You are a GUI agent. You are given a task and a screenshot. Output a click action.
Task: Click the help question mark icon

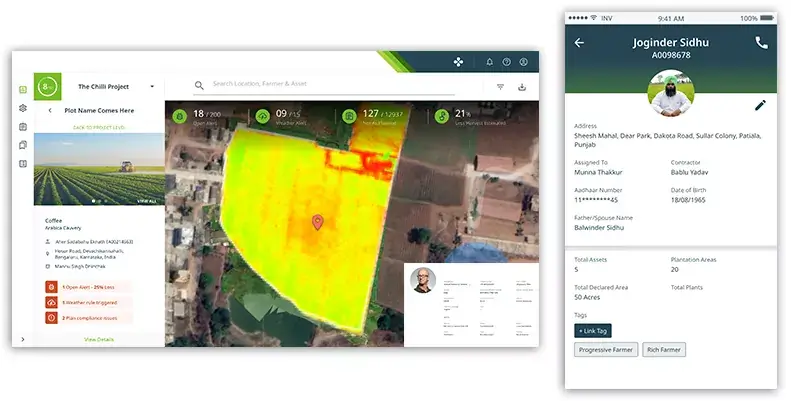[x=506, y=62]
